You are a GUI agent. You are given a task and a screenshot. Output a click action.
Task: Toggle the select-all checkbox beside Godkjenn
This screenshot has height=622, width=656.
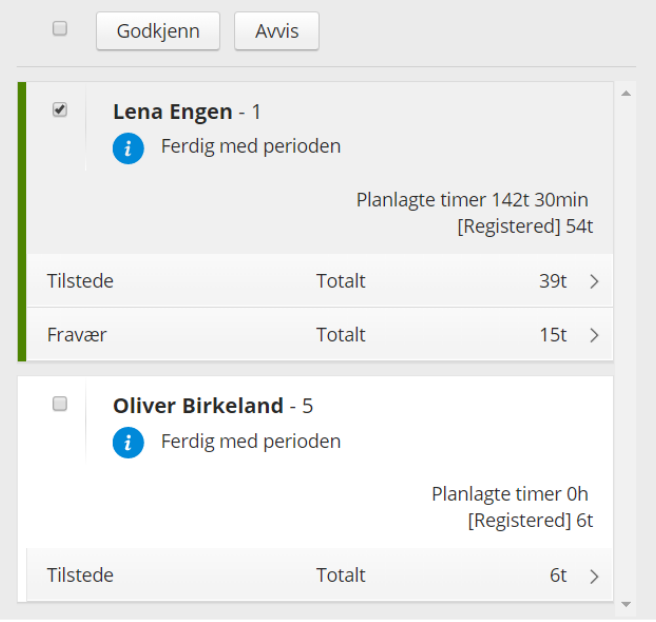(x=60, y=29)
